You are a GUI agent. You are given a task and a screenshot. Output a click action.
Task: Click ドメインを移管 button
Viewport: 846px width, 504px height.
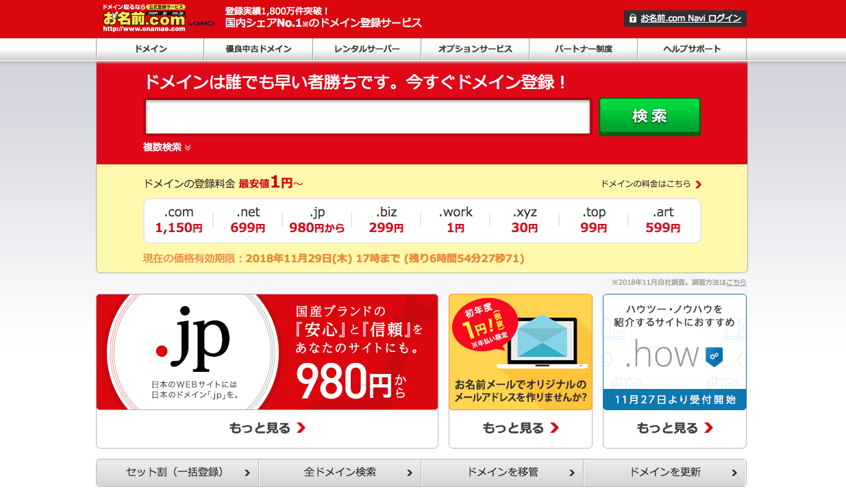coord(502,473)
